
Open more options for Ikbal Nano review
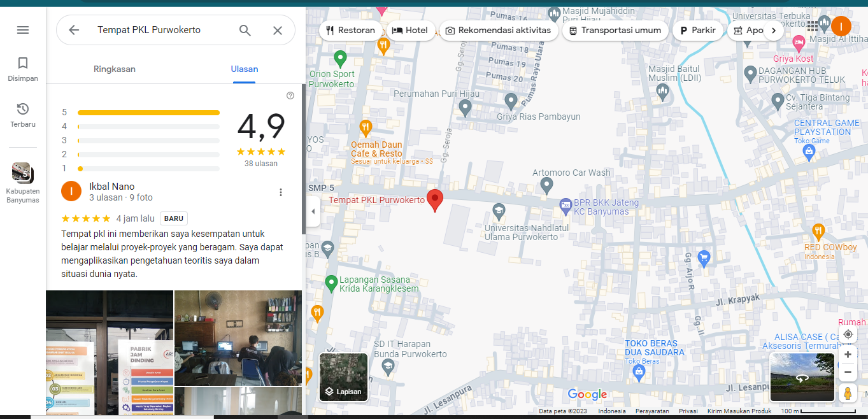point(281,192)
